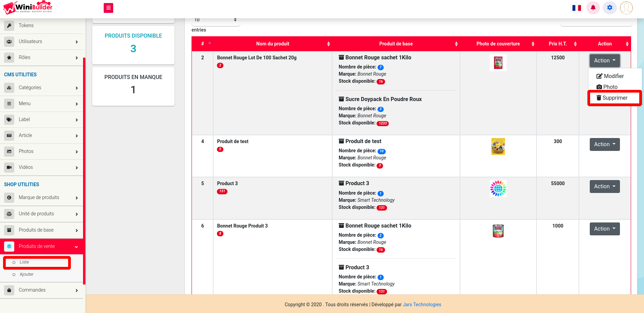The height and width of the screenshot is (313, 644).
Task: Open Action dropdown for Product 3 row
Action: click(605, 186)
